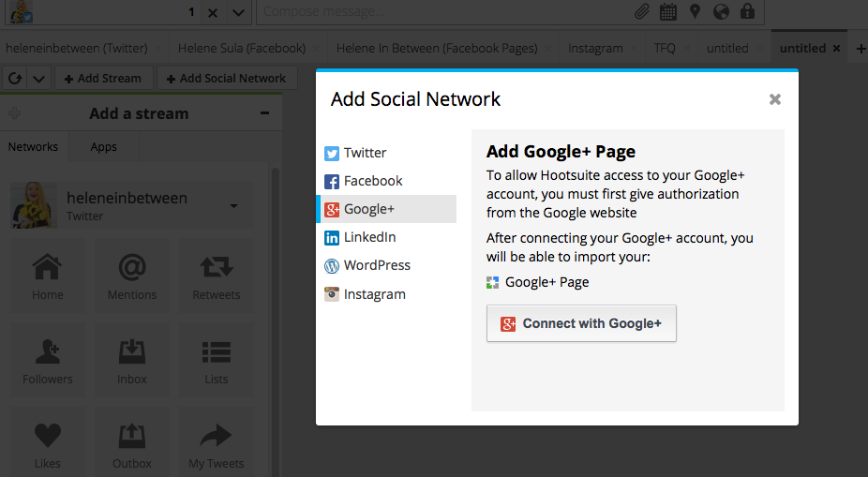Collapse the Add a stream panel
Screen dimensions: 868x477
click(x=264, y=112)
